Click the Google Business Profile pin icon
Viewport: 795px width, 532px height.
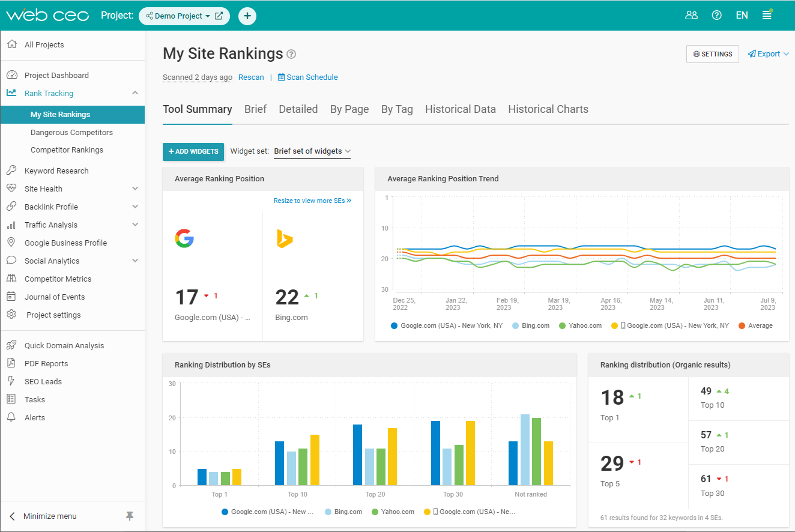coord(11,243)
